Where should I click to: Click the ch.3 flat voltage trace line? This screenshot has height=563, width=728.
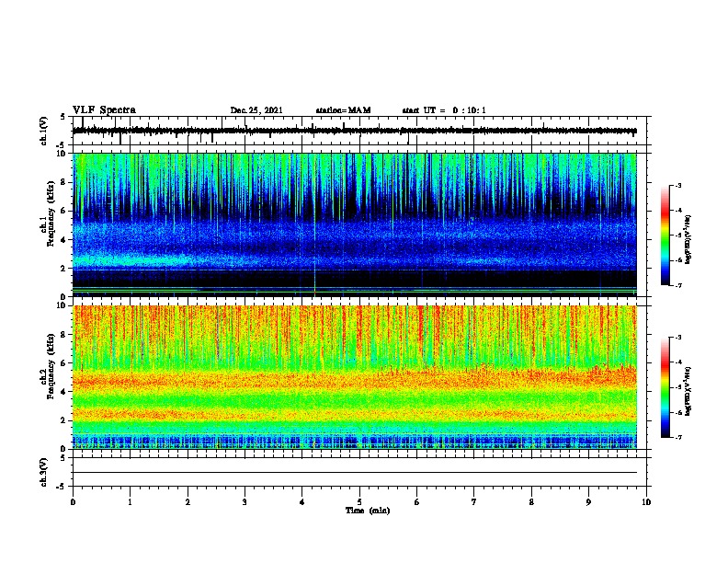pyautogui.click(x=355, y=473)
